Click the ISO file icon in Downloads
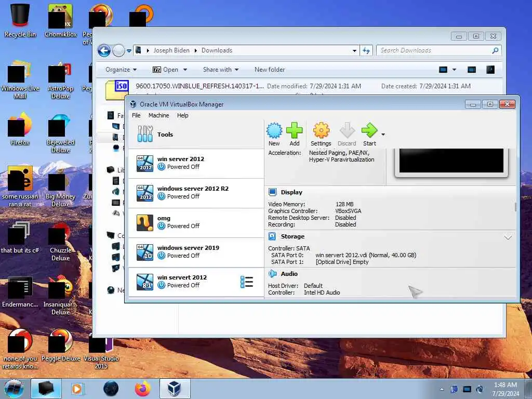 click(117, 90)
